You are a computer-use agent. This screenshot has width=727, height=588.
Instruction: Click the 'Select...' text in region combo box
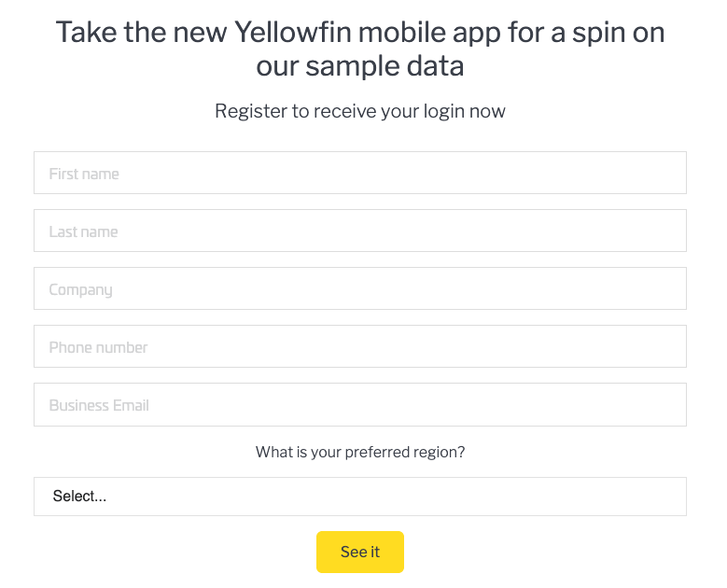(x=80, y=497)
